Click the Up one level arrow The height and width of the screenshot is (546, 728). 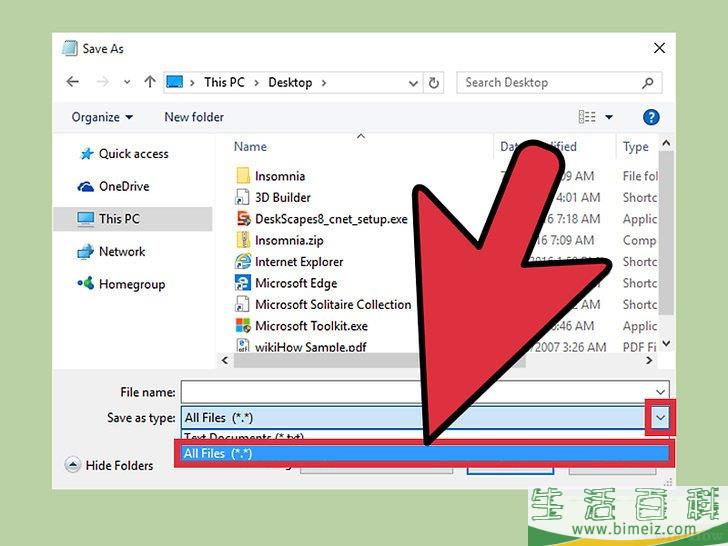149,82
